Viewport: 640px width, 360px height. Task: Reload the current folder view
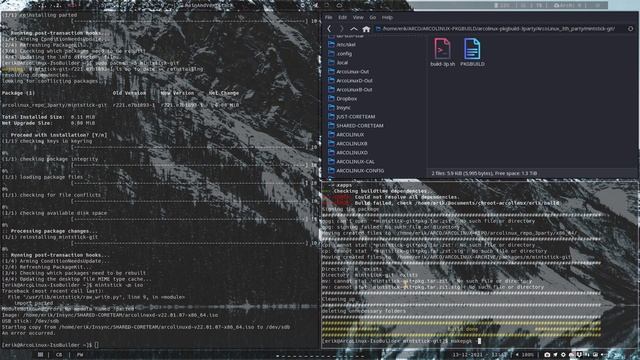[x=631, y=29]
